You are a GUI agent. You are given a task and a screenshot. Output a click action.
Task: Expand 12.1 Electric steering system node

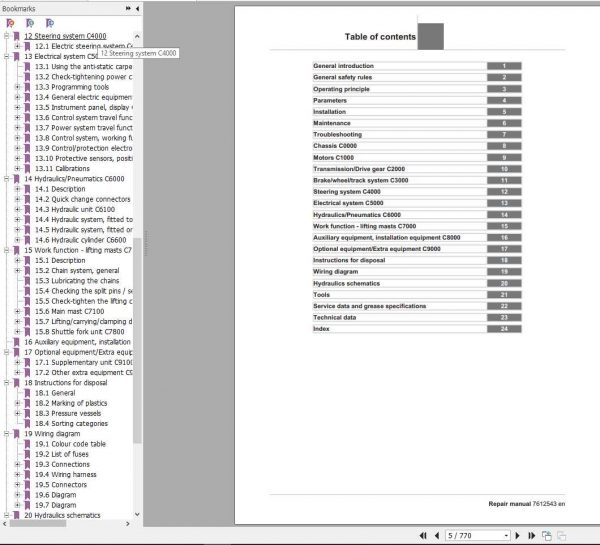[17, 46]
